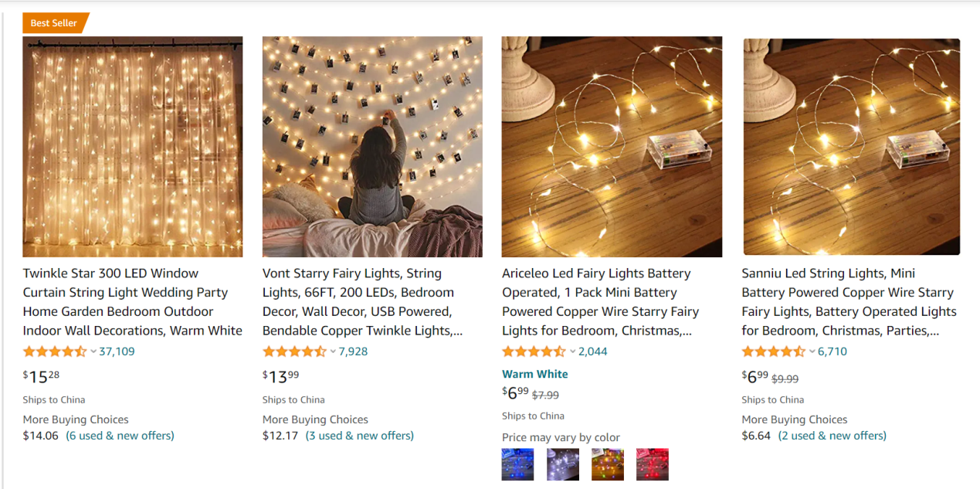Click the 2 used & new offers link

coord(832,436)
